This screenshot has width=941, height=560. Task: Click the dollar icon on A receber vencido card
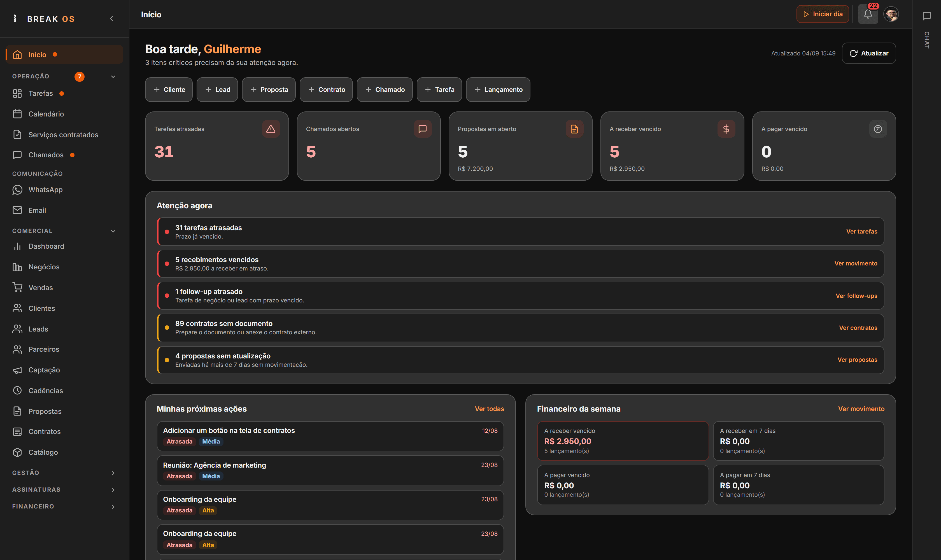click(x=726, y=129)
